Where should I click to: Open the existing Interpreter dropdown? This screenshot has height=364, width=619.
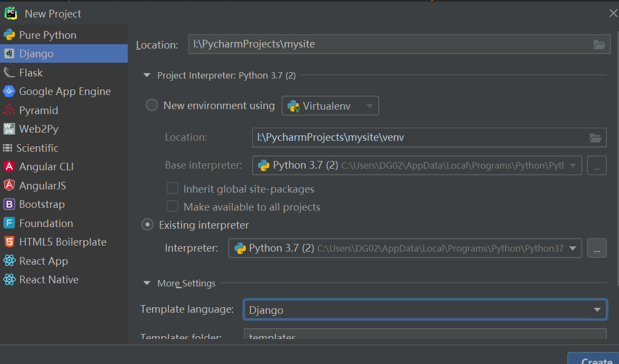click(405, 248)
